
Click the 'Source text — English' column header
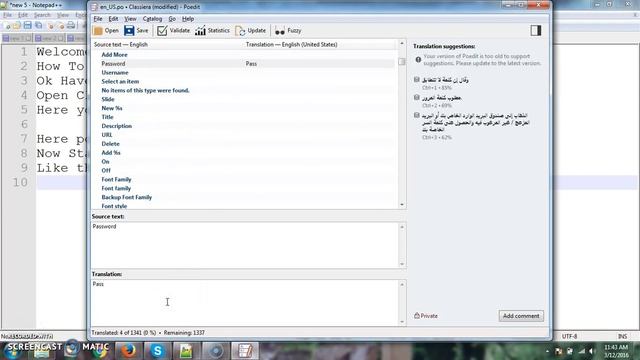pos(167,44)
